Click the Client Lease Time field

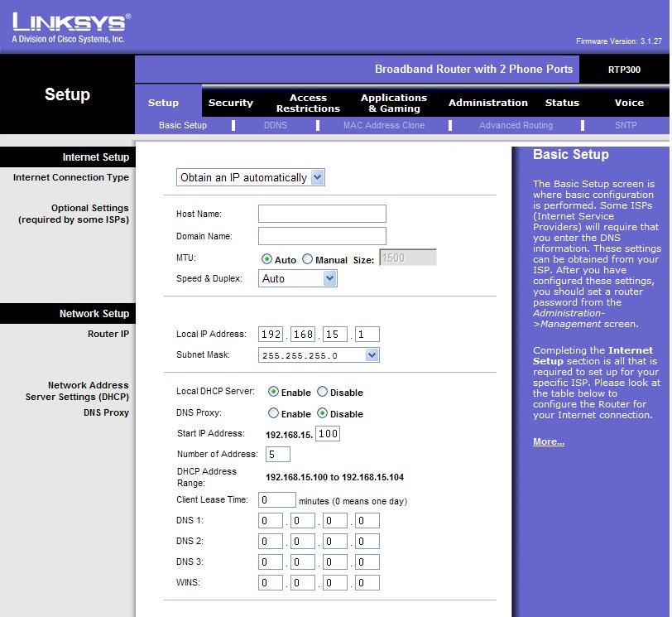pyautogui.click(x=277, y=500)
